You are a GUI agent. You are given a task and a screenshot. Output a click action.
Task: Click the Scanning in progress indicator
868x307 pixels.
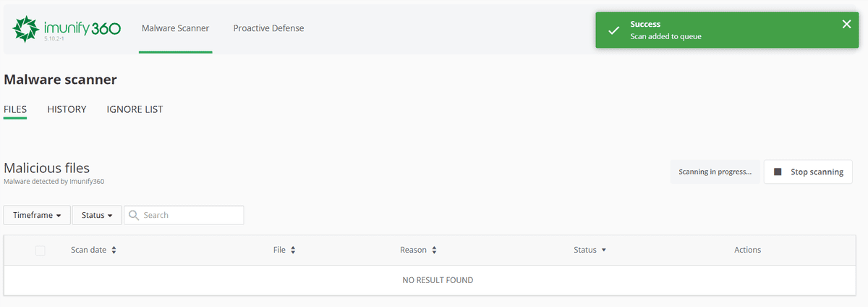pos(715,172)
